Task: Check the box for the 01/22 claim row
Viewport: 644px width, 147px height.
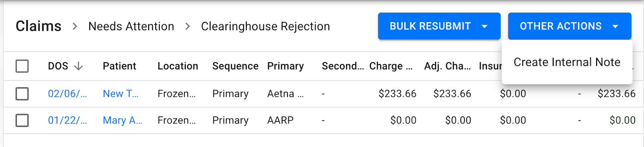Action: (22, 120)
